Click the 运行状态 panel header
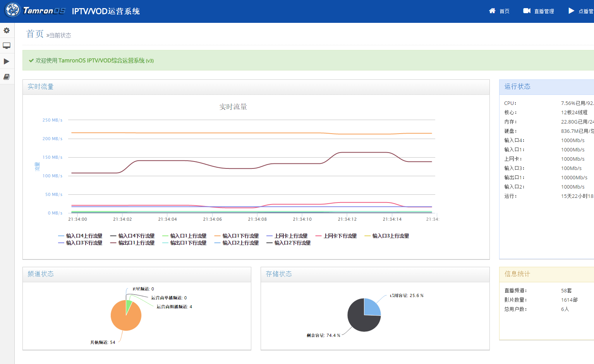 [x=547, y=87]
